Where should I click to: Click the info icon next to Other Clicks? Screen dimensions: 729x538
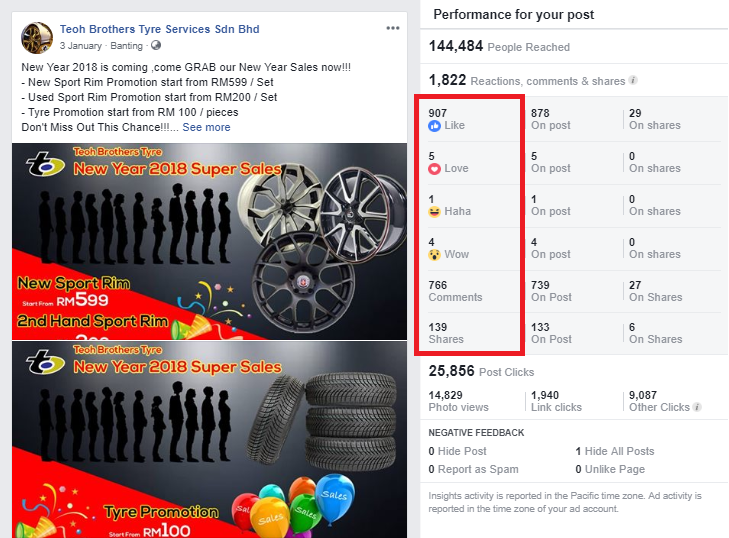[697, 408]
